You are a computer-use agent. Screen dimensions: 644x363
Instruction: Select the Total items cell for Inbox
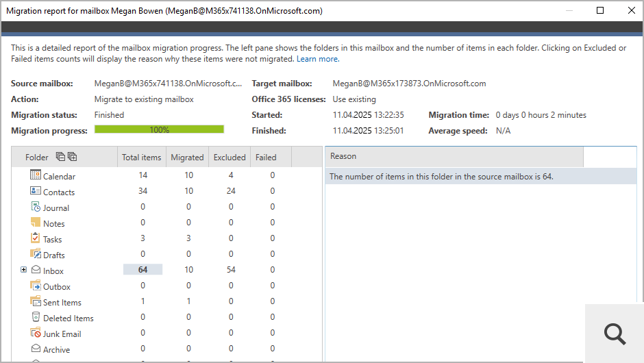click(x=143, y=270)
